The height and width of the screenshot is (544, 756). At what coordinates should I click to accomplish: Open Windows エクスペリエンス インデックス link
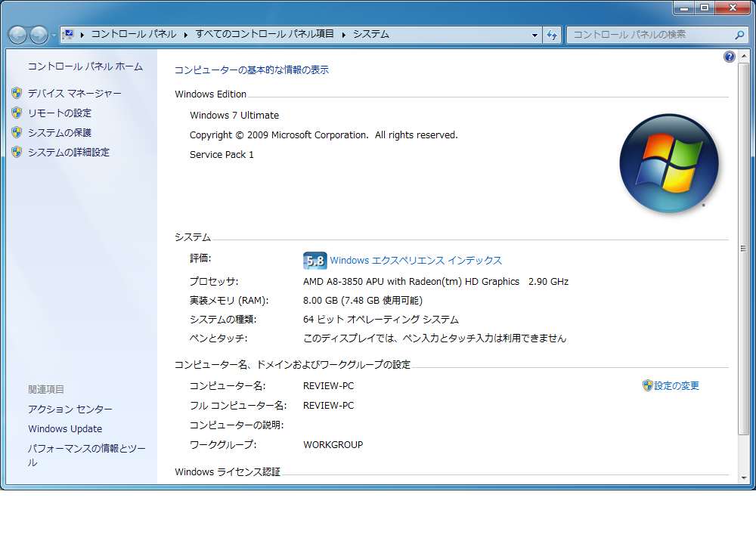pos(416,261)
